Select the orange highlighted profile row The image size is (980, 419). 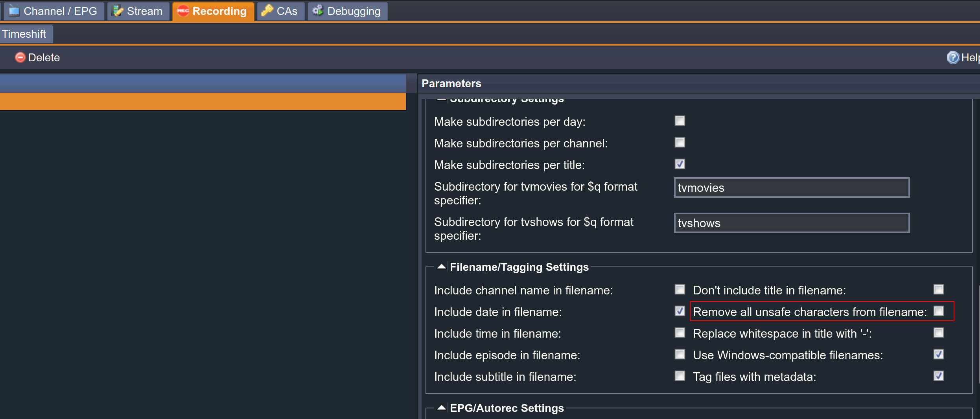point(203,101)
